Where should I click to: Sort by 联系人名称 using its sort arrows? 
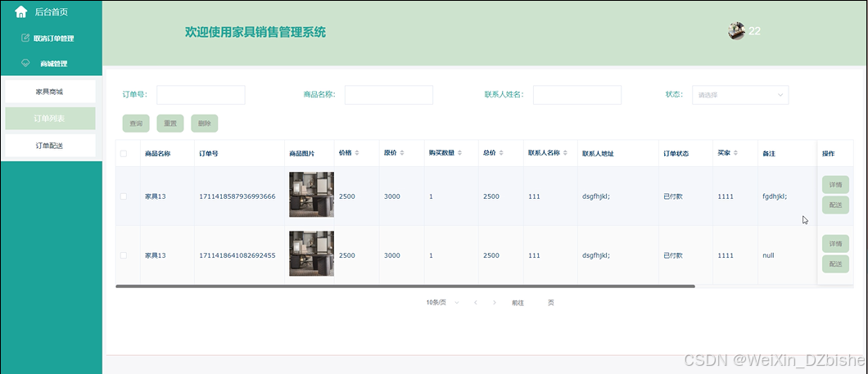565,153
